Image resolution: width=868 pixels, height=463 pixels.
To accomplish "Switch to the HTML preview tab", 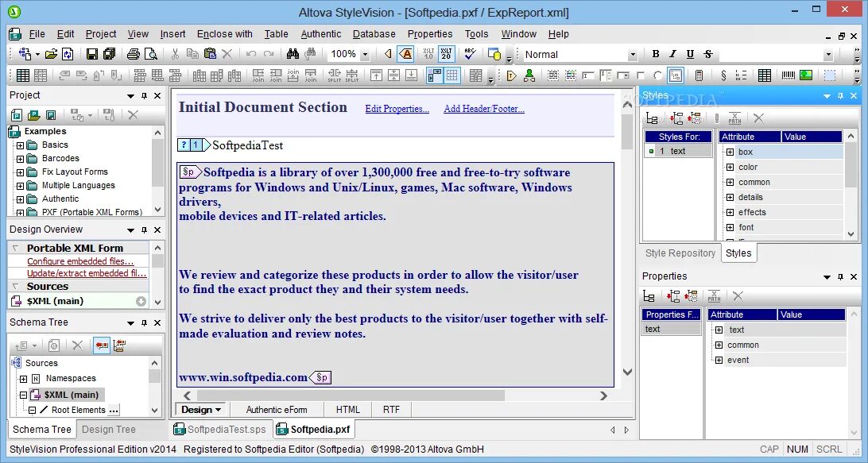I will coord(347,410).
